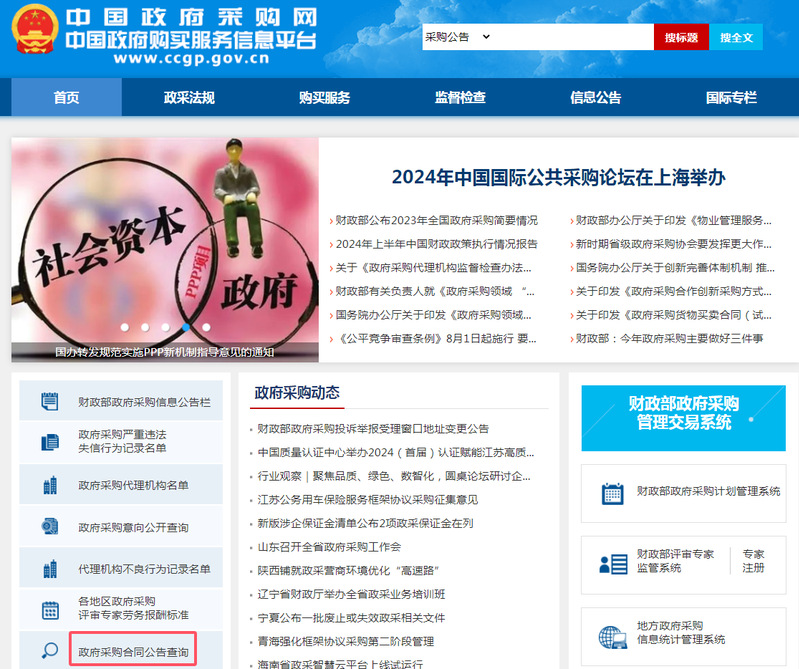Open 政府采购代理机构名单 text link
The height and width of the screenshot is (669, 799).
(x=133, y=485)
